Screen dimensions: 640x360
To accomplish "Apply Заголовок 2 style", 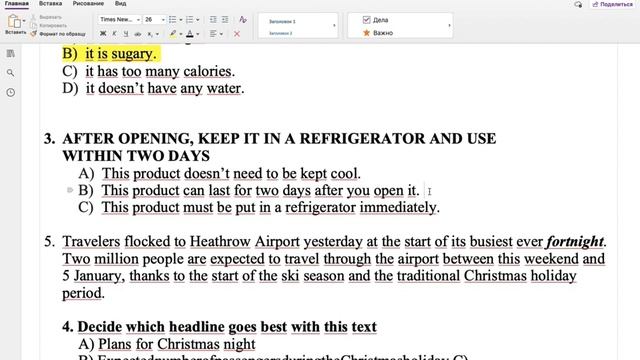I will click(x=281, y=33).
